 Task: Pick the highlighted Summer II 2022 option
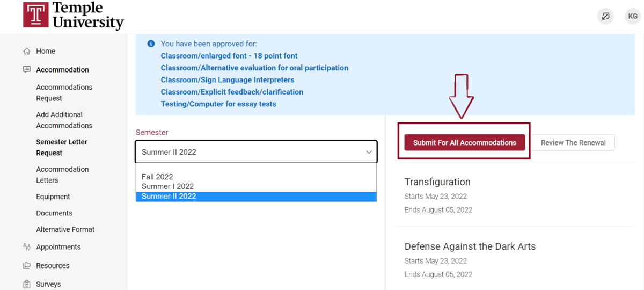point(256,197)
